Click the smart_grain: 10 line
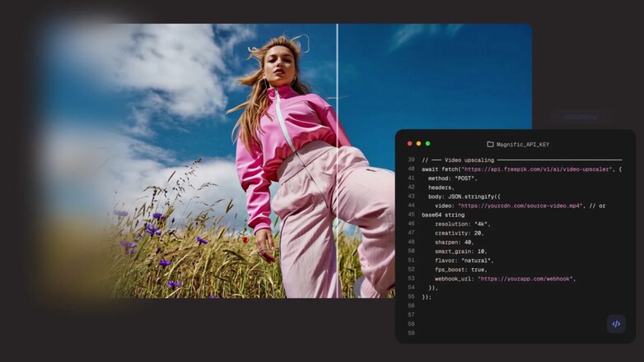Viewport: 644px width, 362px height. click(461, 251)
